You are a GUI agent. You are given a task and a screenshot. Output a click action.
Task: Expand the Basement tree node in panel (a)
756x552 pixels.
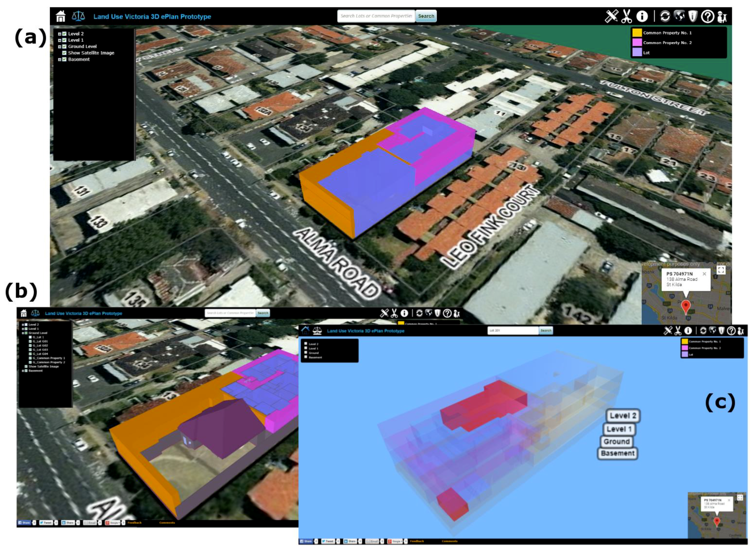pos(59,59)
